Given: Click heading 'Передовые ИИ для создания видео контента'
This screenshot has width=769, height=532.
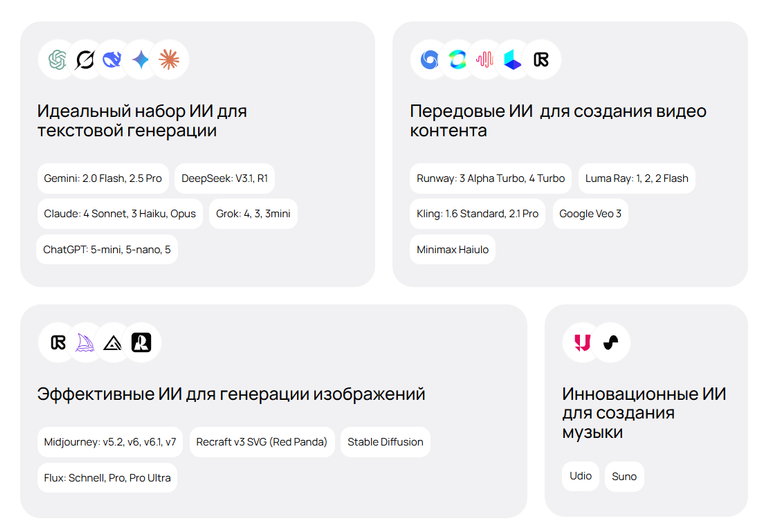Looking at the screenshot, I should (x=558, y=121).
